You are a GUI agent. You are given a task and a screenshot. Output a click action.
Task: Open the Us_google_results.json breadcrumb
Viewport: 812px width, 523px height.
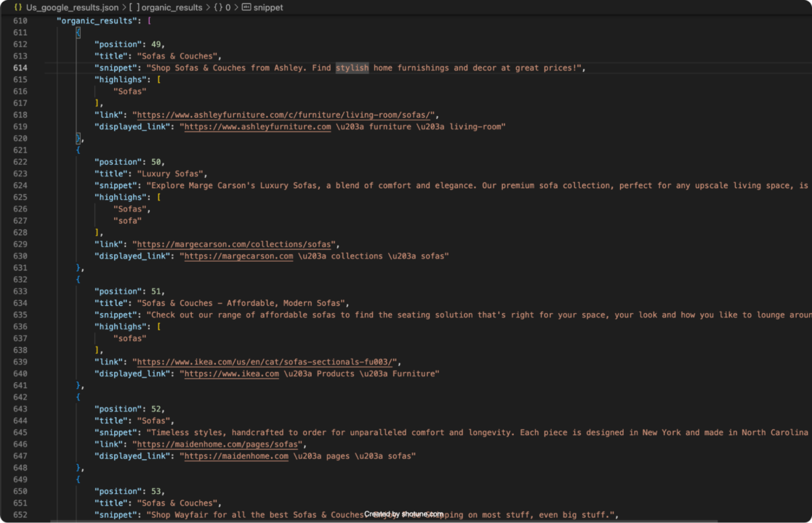[x=72, y=7]
